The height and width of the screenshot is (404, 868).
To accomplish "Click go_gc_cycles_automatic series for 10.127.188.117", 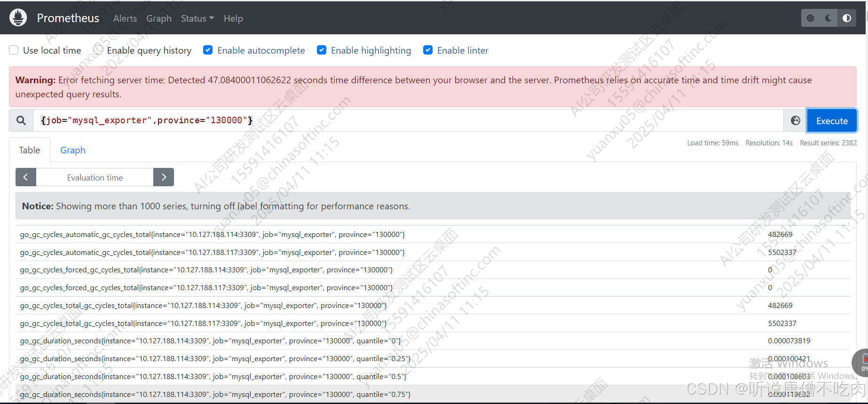I will [212, 252].
